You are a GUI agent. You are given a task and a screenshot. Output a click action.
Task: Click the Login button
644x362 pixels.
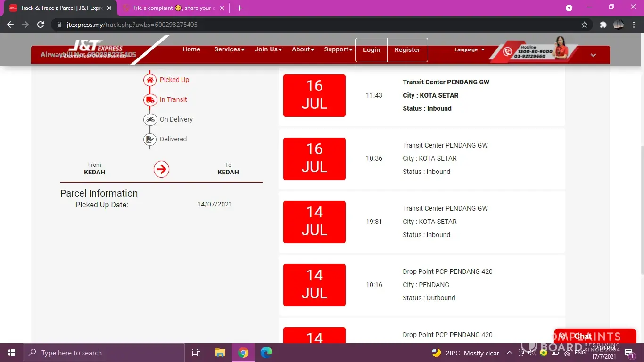[372, 50]
